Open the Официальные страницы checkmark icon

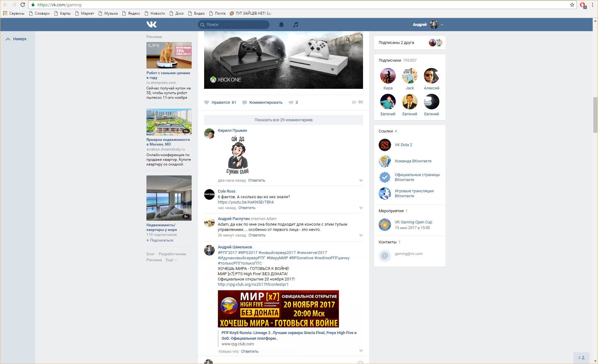point(385,177)
